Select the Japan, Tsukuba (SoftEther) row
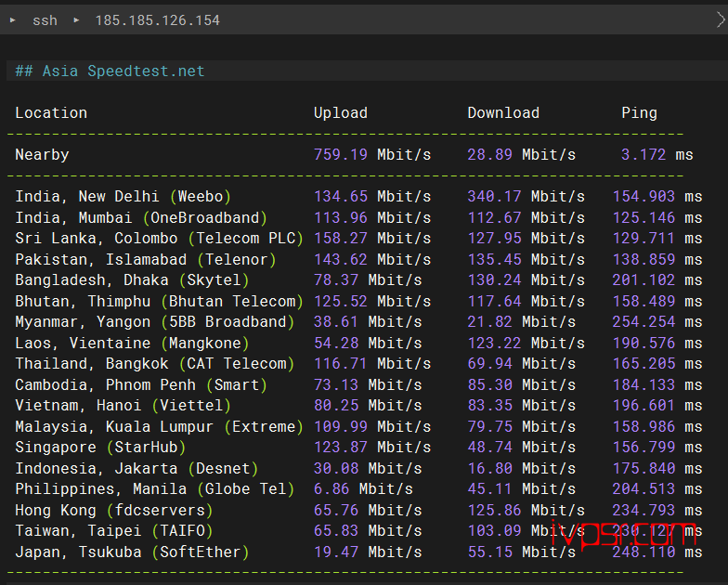 coord(358,552)
